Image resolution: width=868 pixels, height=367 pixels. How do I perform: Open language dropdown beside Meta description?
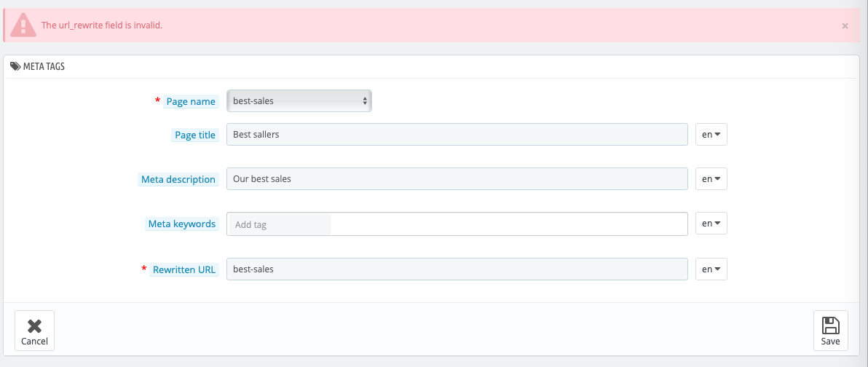[711, 179]
